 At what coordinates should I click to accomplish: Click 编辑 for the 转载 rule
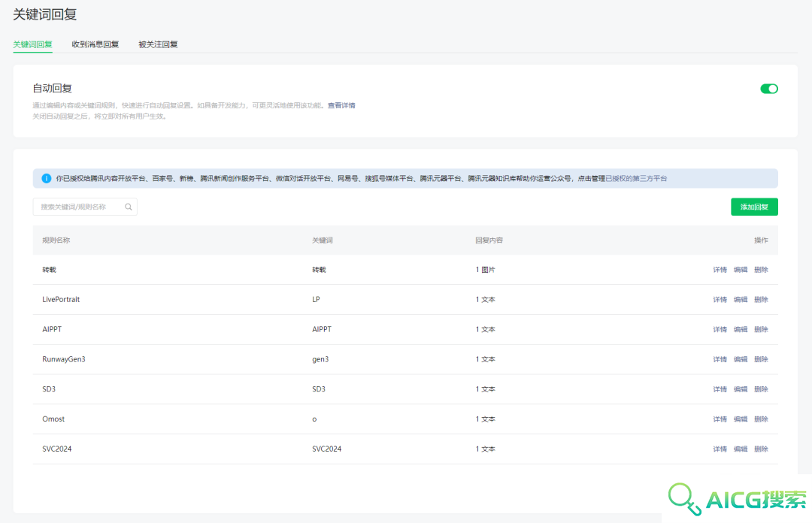click(x=741, y=270)
